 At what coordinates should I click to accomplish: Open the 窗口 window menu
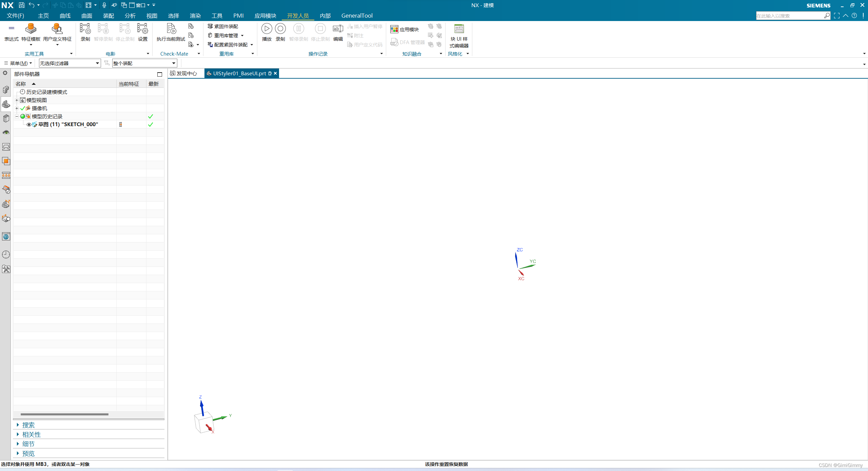pos(140,5)
